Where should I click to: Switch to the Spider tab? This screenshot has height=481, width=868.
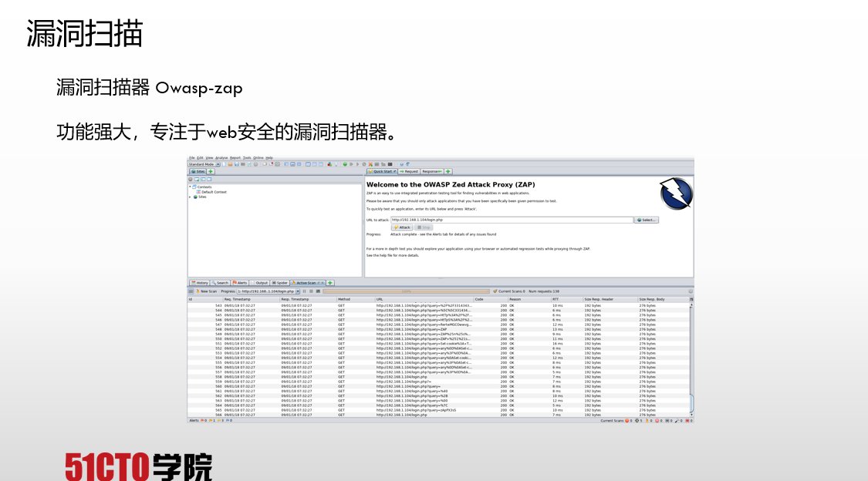click(280, 283)
